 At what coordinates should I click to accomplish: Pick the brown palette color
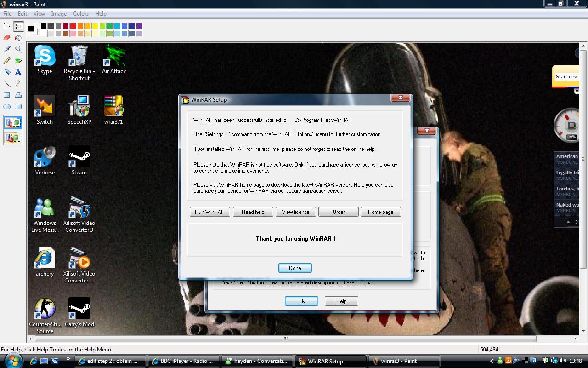pos(66,34)
